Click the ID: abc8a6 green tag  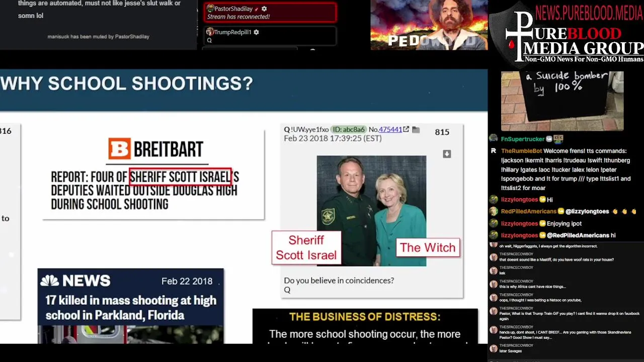[349, 130]
